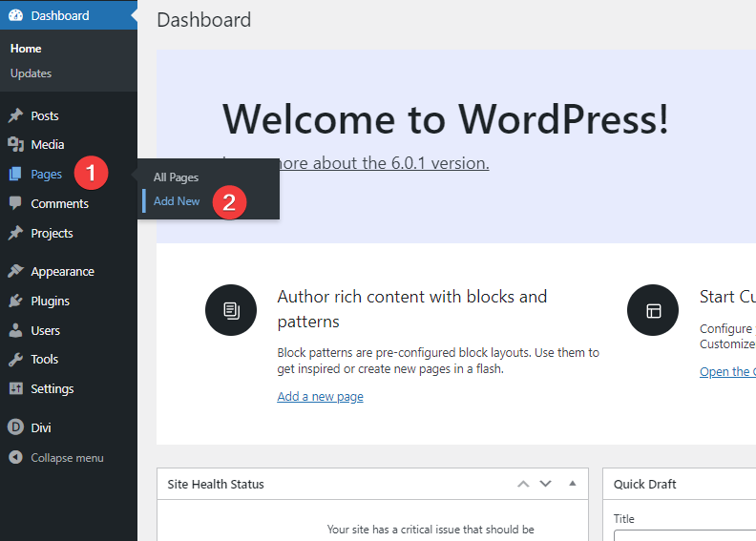This screenshot has width=756, height=541.
Task: Collapse the Site Health Status panel
Action: pos(573,484)
